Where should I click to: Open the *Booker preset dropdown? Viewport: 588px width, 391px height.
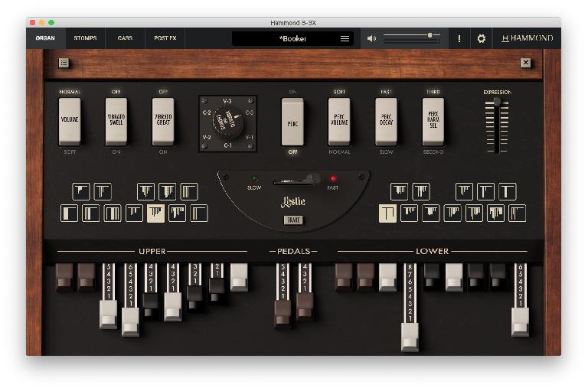coord(283,38)
